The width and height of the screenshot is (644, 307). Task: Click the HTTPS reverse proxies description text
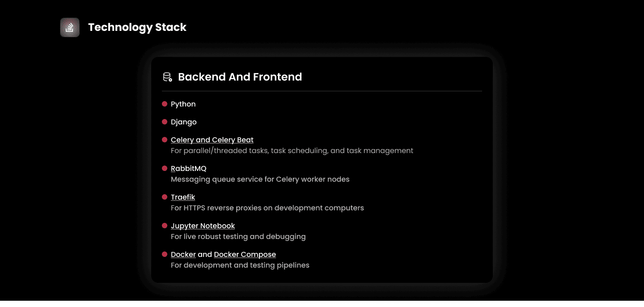pyautogui.click(x=267, y=208)
